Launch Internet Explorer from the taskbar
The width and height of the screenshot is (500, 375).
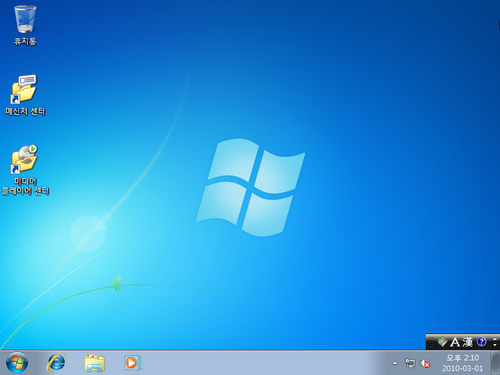[56, 363]
